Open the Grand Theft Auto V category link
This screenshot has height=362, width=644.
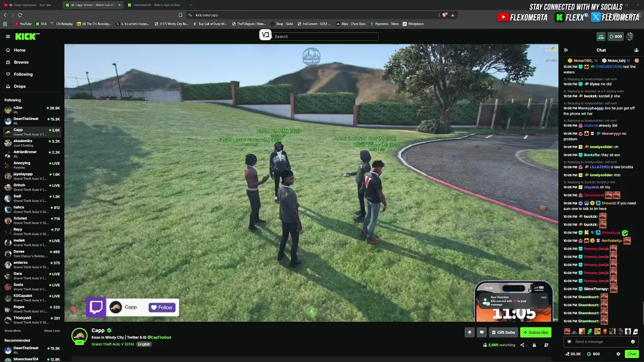[113, 344]
